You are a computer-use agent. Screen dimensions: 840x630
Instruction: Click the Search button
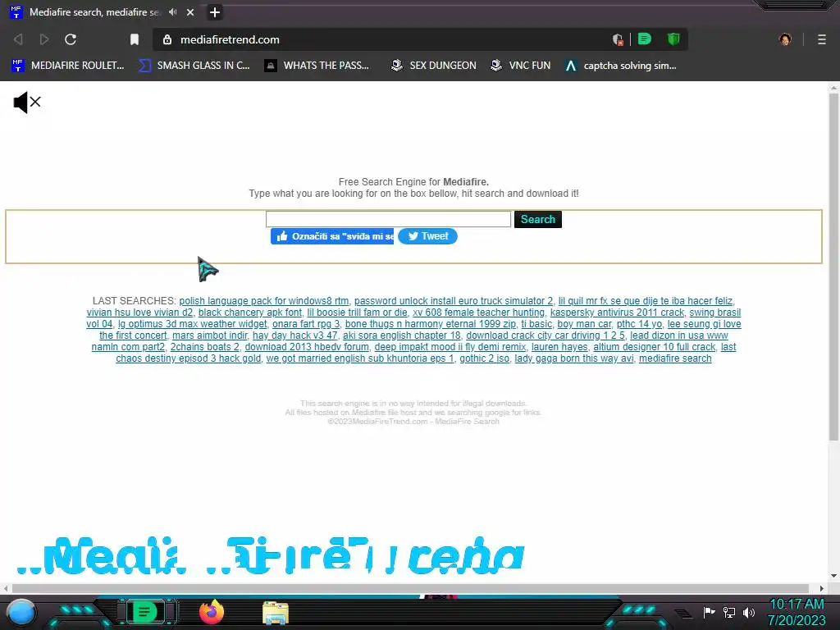click(x=538, y=219)
